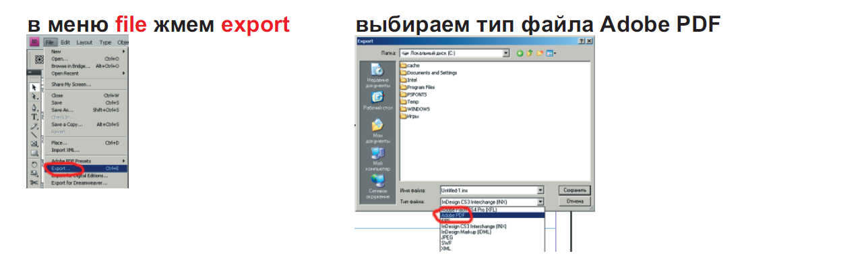Choose Close in the File menu
Viewport: 868px width, 266px height.
(86, 96)
